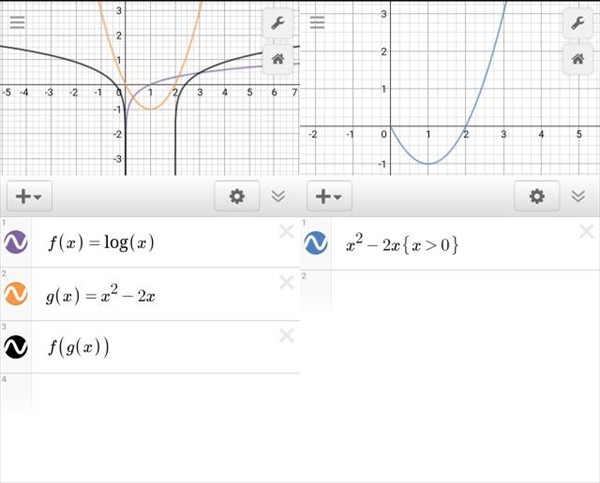Delete the x²−2x{x>0} expression
Image resolution: width=600 pixels, height=483 pixels.
(x=587, y=231)
